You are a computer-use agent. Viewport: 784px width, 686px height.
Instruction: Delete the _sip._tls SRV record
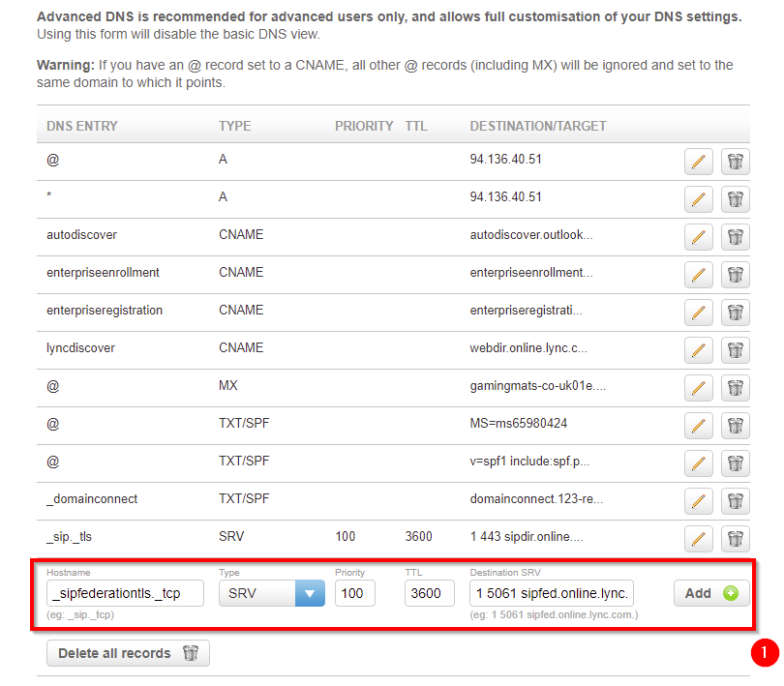[735, 539]
